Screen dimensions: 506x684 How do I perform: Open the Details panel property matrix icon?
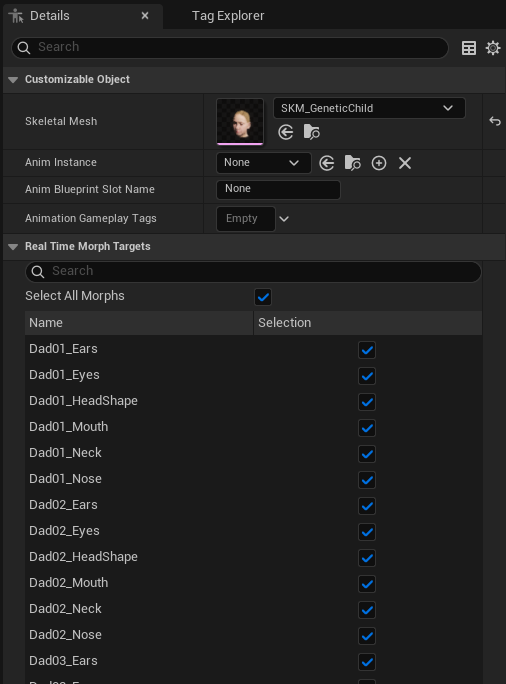pos(469,48)
